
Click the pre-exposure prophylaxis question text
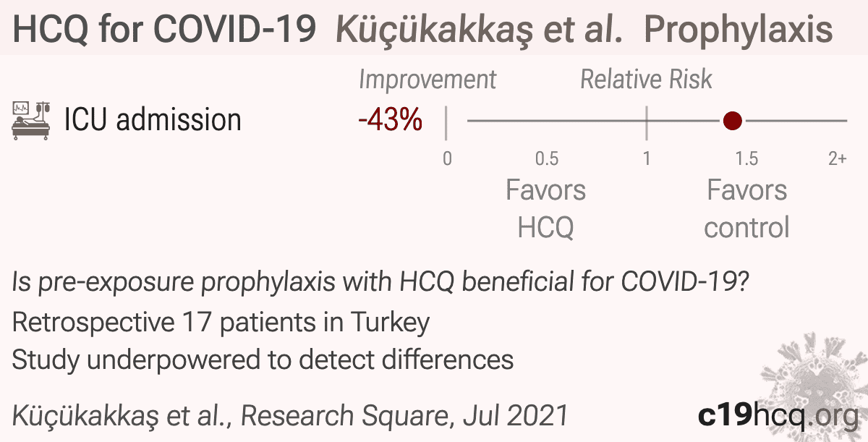[380, 283]
